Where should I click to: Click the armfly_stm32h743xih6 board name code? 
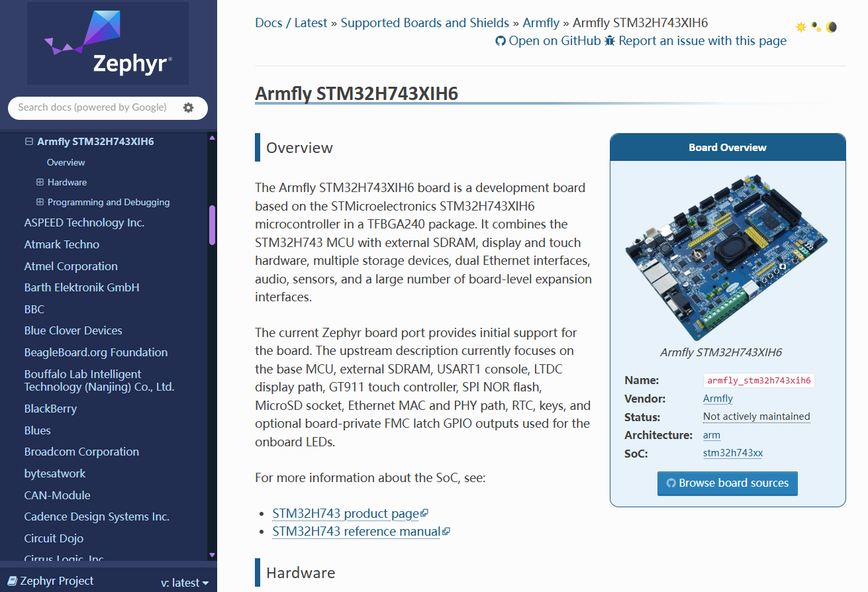pos(759,381)
